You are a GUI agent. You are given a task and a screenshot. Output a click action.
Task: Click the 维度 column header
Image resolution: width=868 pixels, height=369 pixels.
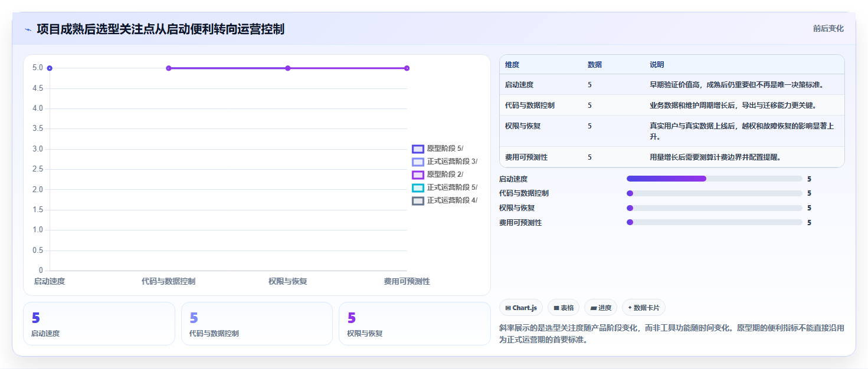coord(512,65)
